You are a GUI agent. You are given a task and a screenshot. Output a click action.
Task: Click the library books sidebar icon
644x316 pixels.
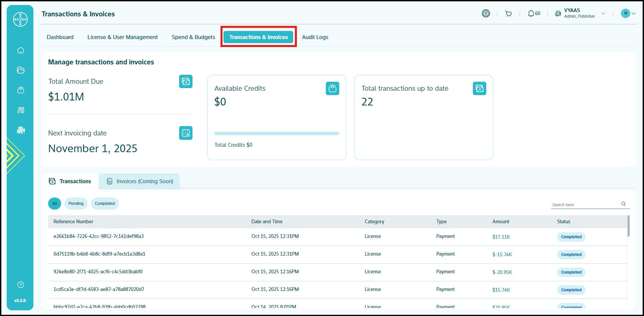point(21,110)
